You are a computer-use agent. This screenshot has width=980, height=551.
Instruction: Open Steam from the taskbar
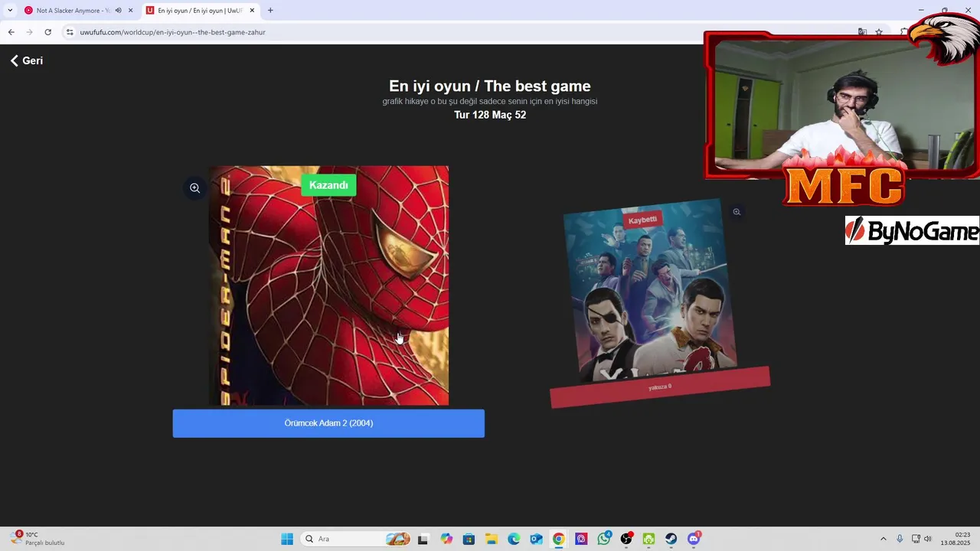(671, 539)
